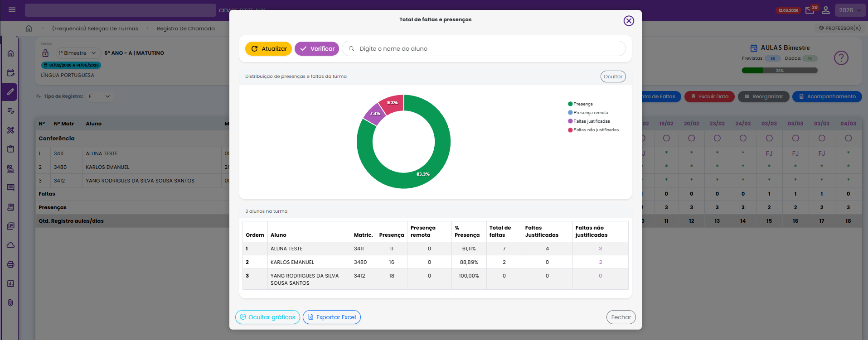
Task: Click the cloud icon in sidebar
Action: tap(10, 245)
